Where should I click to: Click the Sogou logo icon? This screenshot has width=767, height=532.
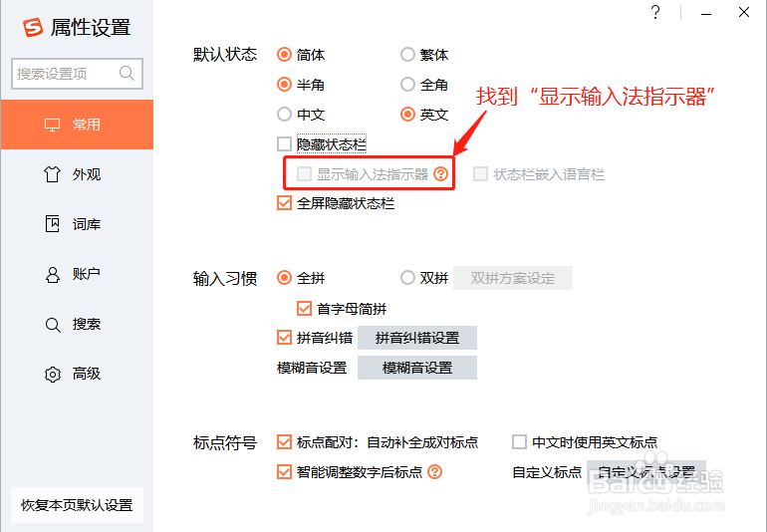tap(33, 27)
